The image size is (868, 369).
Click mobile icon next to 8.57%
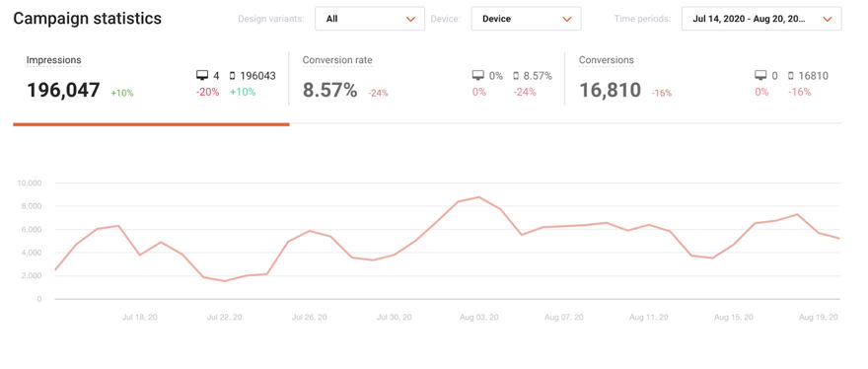[516, 76]
